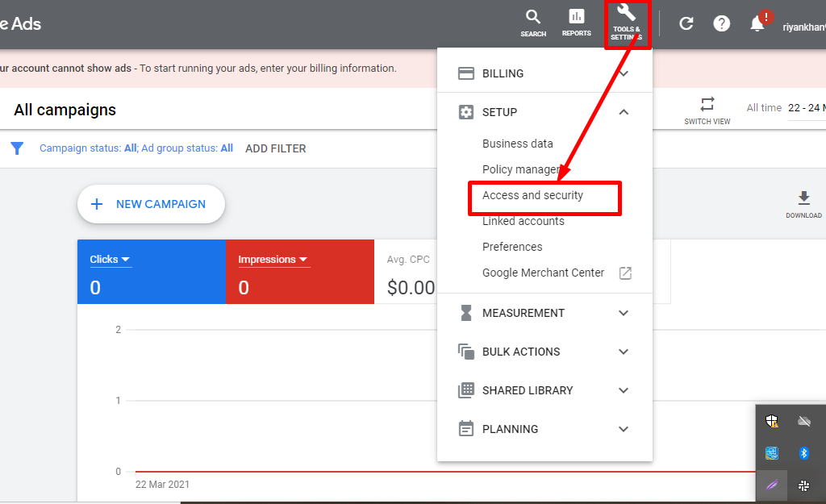The width and height of the screenshot is (826, 504).
Task: Select Policy manager menu item
Action: (x=521, y=169)
